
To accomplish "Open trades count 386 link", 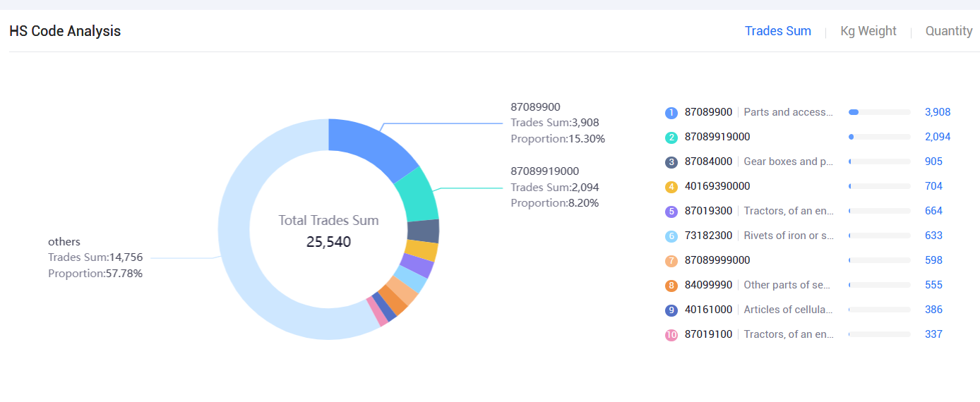I will pyautogui.click(x=933, y=310).
